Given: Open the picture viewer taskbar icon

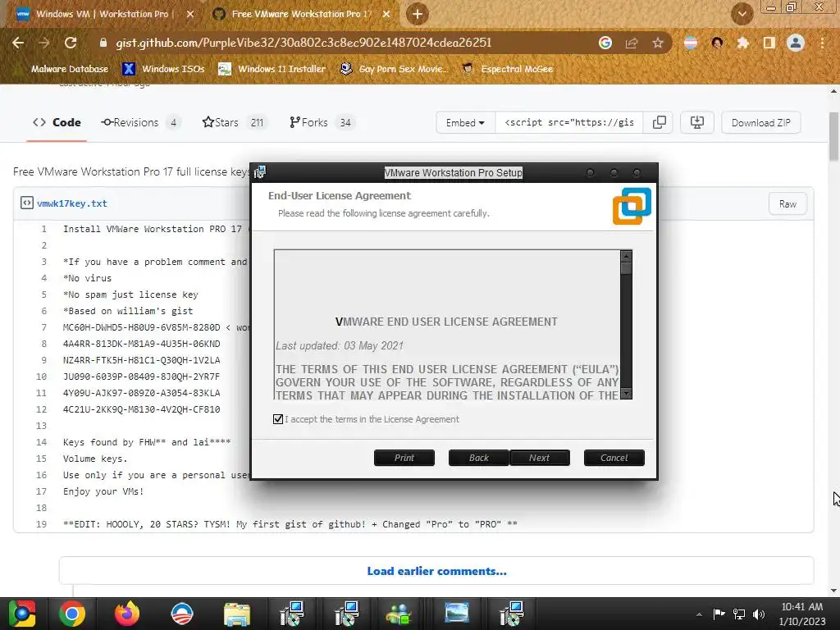Looking at the screenshot, I should point(457,614).
